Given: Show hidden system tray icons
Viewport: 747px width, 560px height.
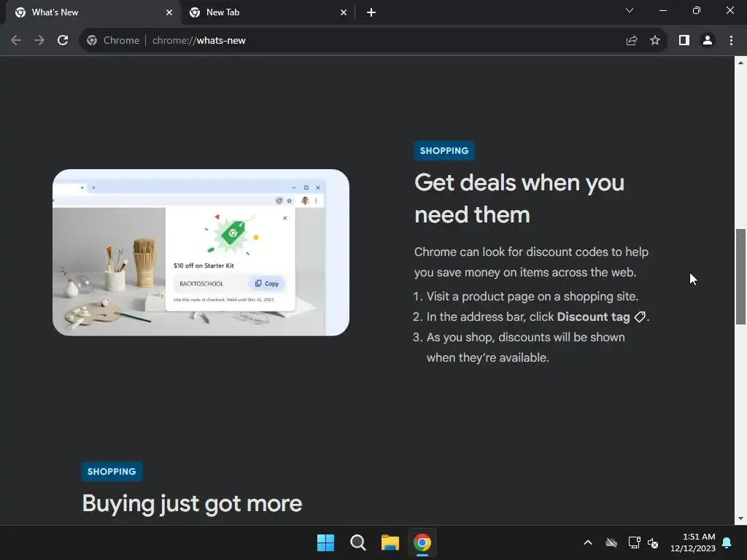Looking at the screenshot, I should (x=588, y=542).
